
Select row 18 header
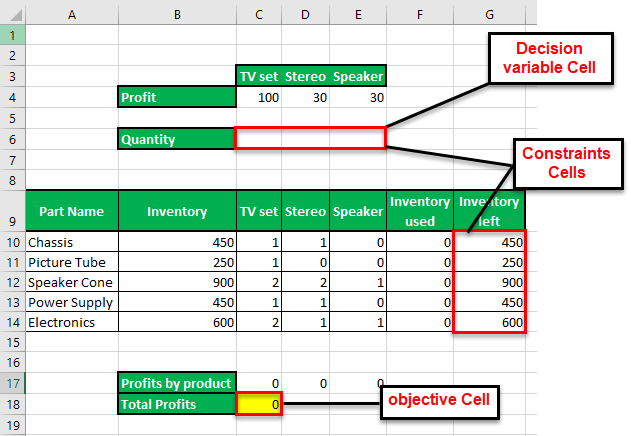12,404
